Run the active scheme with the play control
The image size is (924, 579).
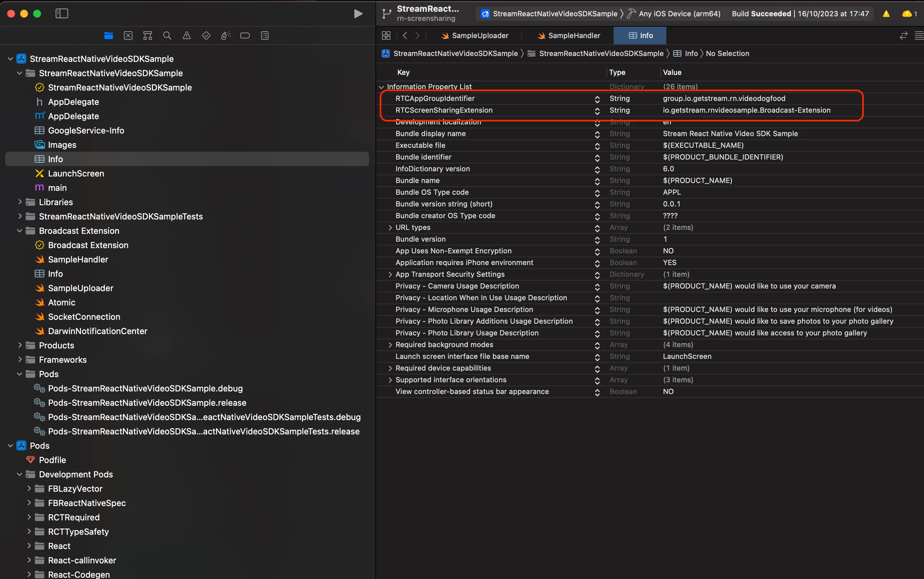(359, 13)
